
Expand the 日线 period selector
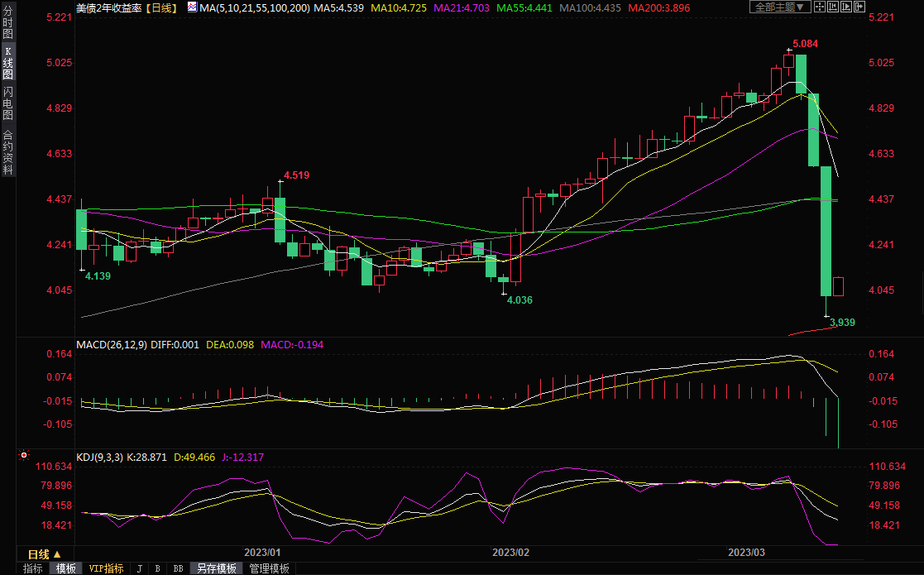(x=44, y=554)
